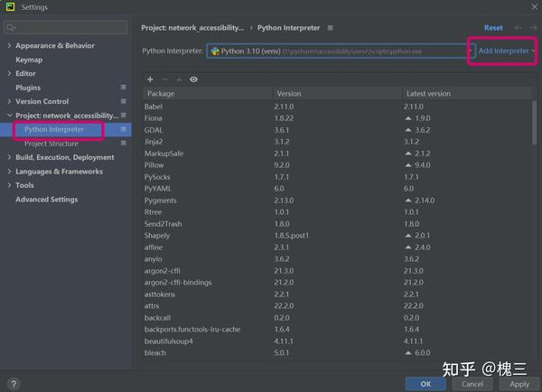Expand Build, Execution, Deployment section
Viewport: 542px width, 392px height.
(9, 157)
